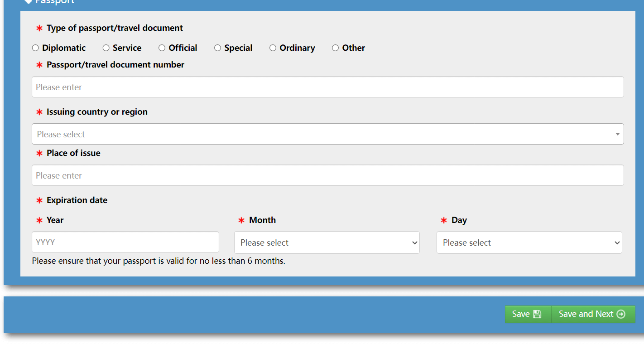Select Ordinary as the passport type
Image resolution: width=644 pixels, height=344 pixels.
(x=273, y=48)
